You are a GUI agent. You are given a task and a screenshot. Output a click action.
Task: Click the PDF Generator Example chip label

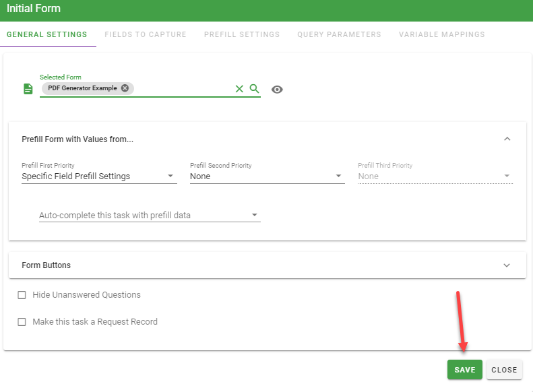82,88
